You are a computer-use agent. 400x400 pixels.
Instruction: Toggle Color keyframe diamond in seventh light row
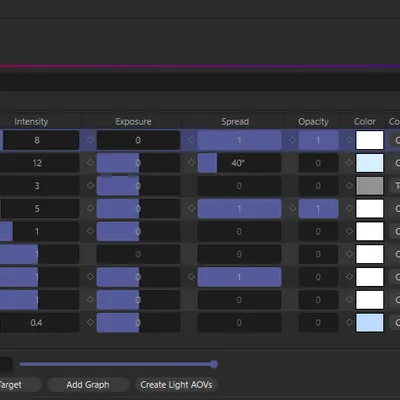[349, 277]
